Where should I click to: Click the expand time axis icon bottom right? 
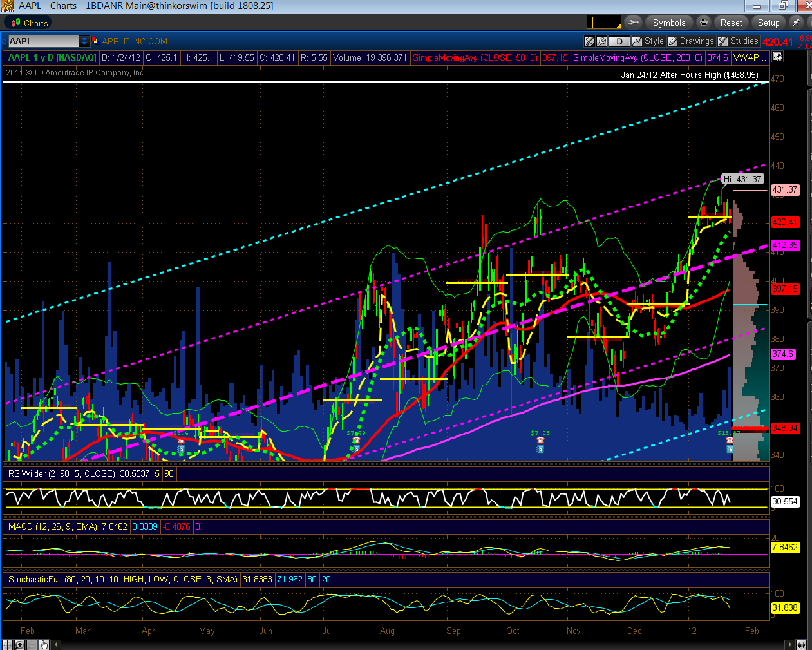coord(802,644)
